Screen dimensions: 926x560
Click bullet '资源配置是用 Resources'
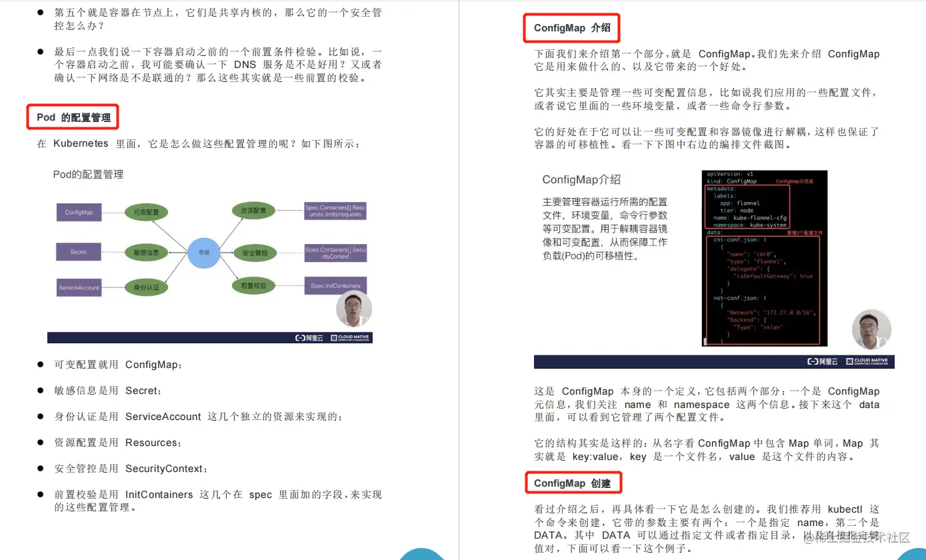(118, 443)
